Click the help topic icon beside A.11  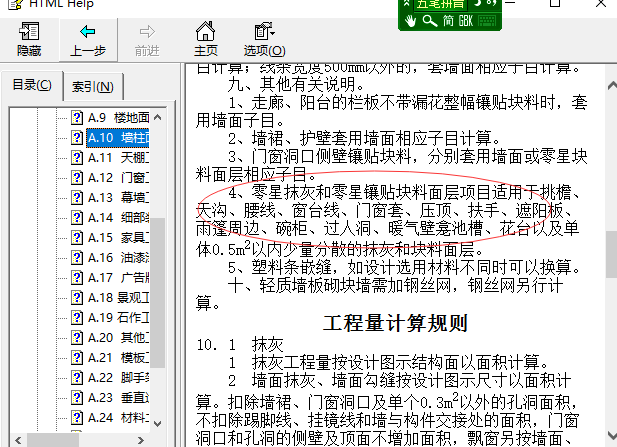pyautogui.click(x=77, y=157)
